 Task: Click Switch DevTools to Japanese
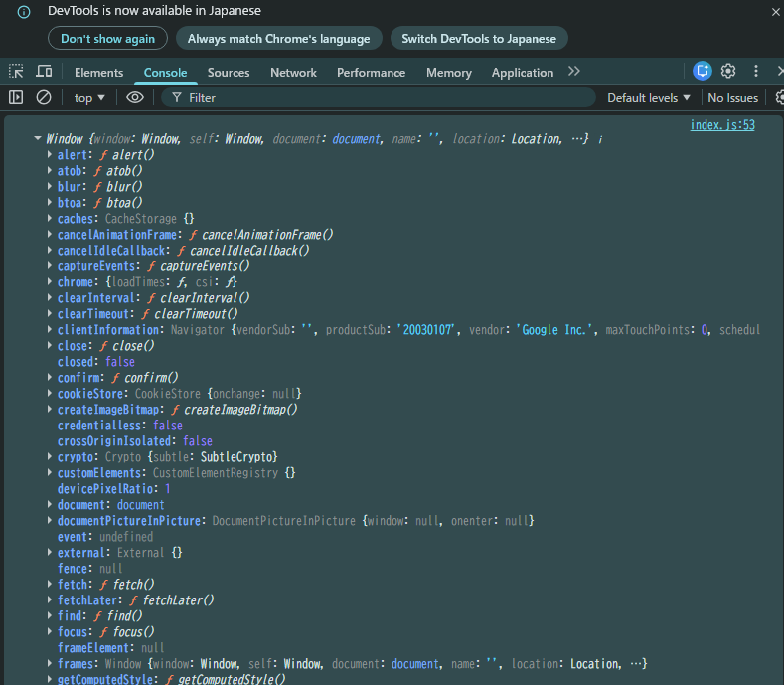point(479,39)
